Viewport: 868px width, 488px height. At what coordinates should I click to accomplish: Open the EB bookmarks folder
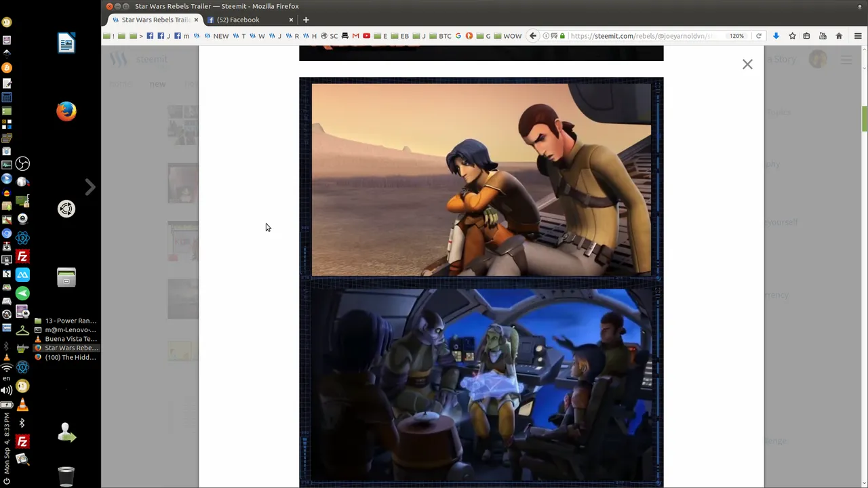pos(401,36)
